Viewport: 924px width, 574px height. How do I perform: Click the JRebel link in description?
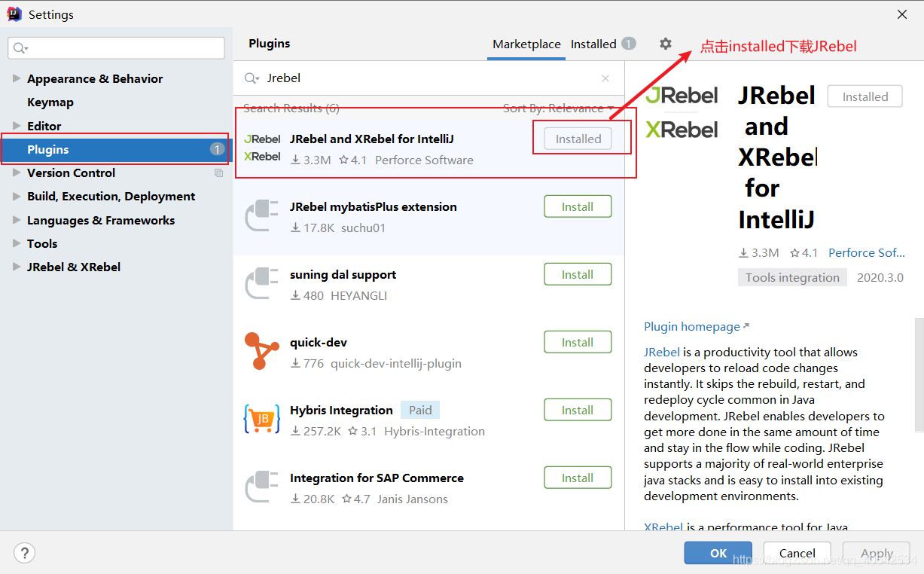[x=662, y=352]
